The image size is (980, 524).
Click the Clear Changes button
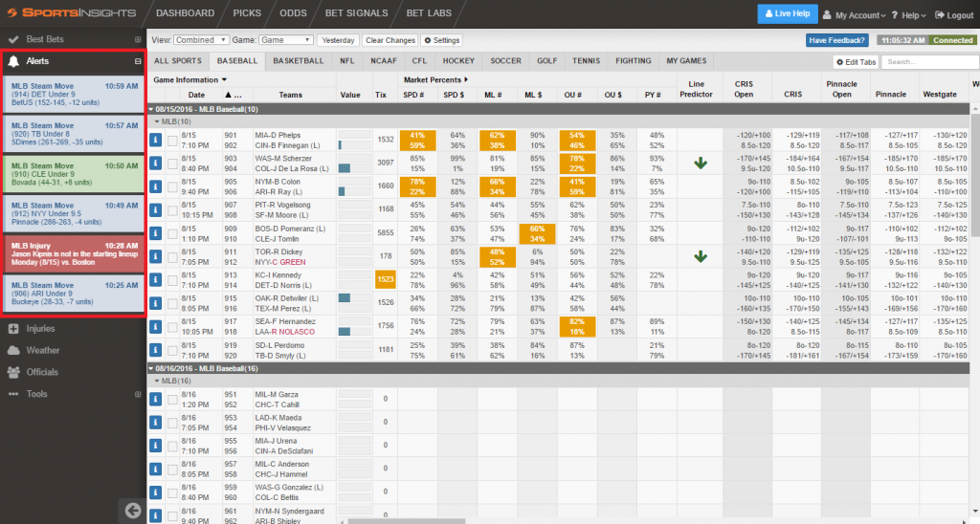pyautogui.click(x=390, y=40)
